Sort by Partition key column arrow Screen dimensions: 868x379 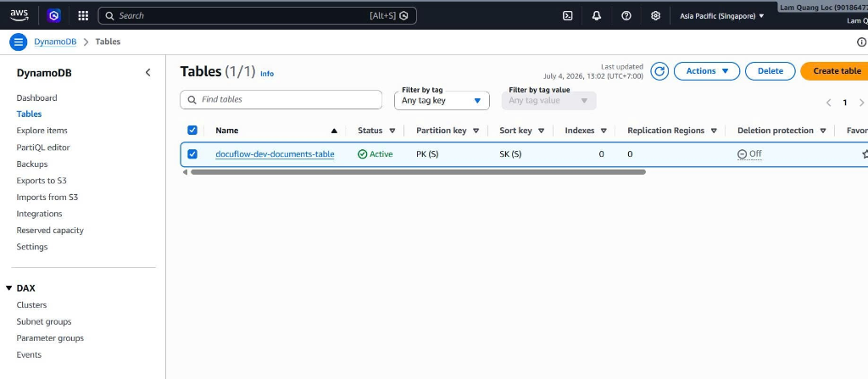pyautogui.click(x=476, y=131)
